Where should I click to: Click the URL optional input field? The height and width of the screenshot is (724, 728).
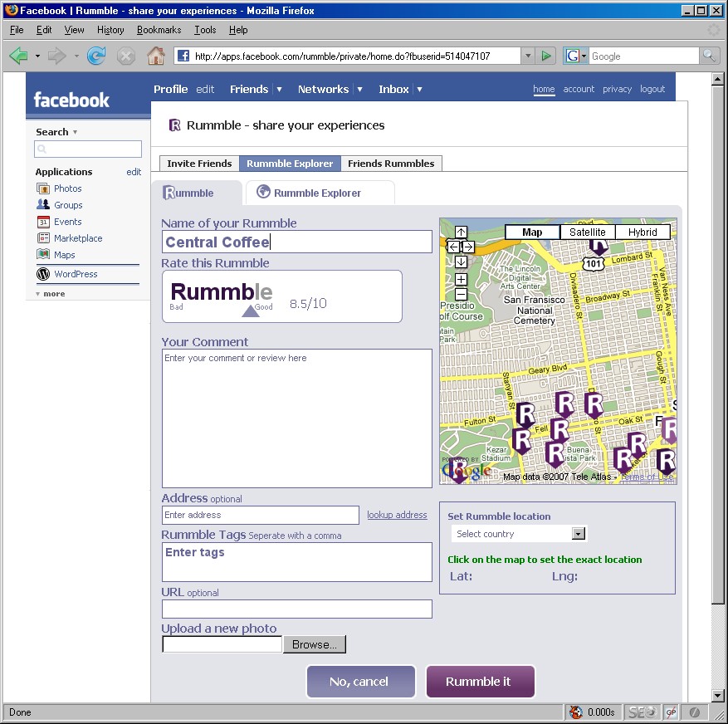coord(296,609)
